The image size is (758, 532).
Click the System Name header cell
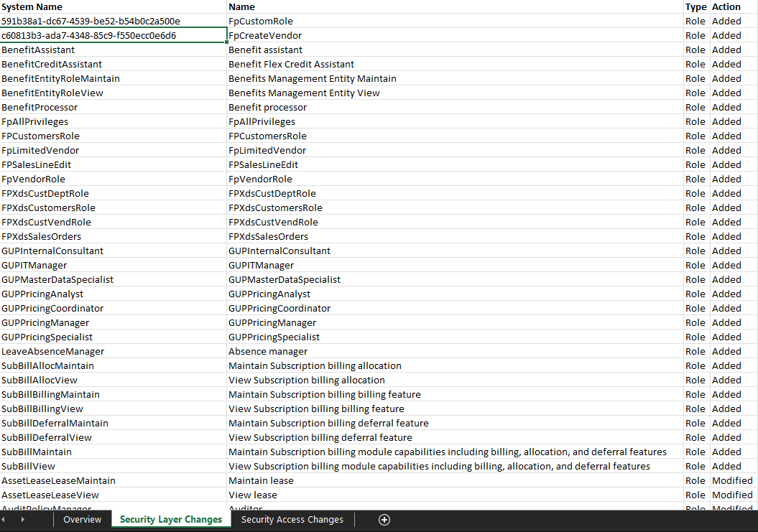click(113, 6)
